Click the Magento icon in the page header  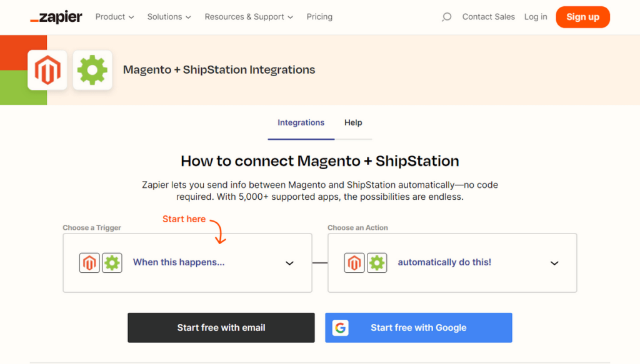(47, 70)
